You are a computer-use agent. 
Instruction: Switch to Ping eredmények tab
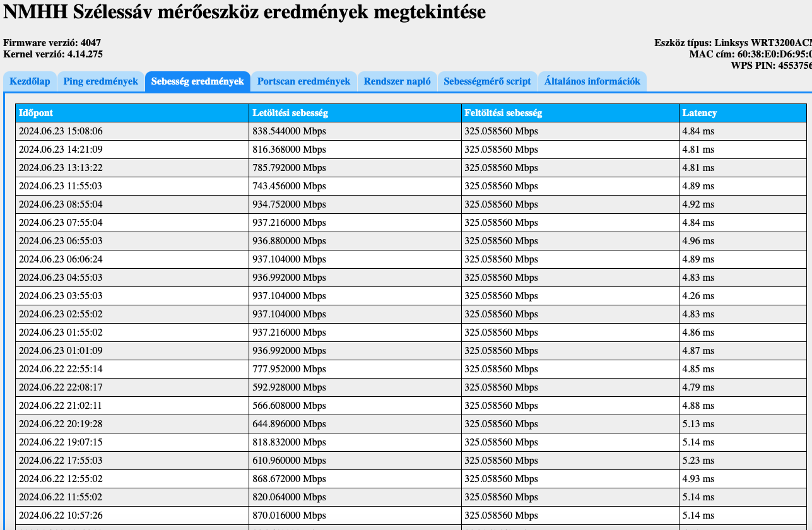pyautogui.click(x=101, y=81)
